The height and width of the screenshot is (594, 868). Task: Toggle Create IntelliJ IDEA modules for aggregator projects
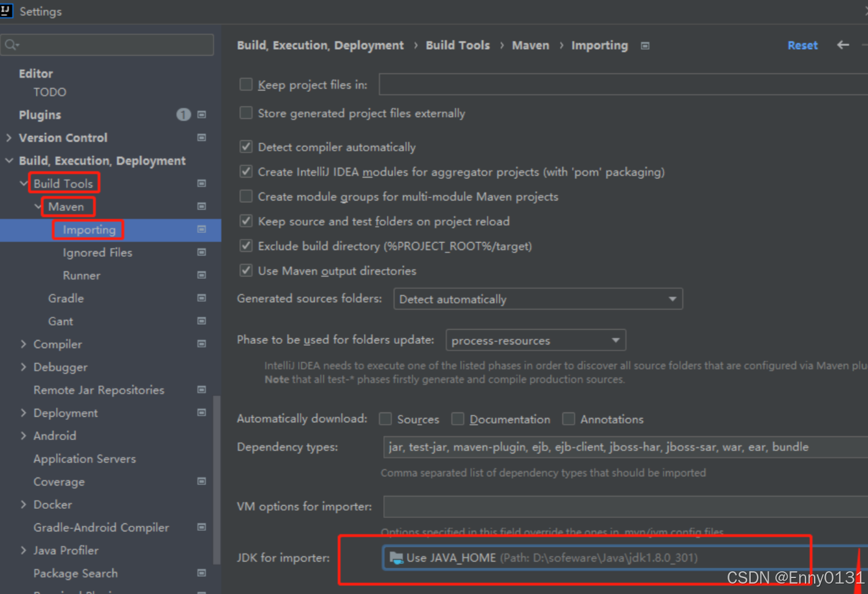click(246, 172)
